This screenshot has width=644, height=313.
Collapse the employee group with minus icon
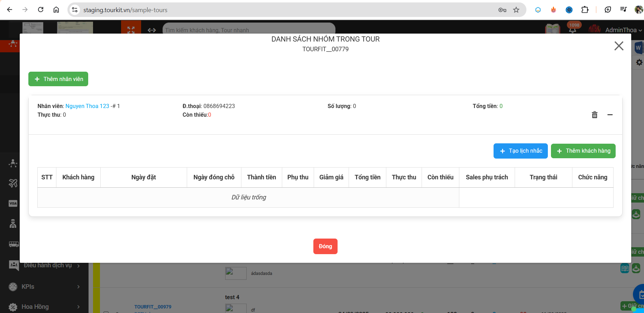[x=610, y=115]
